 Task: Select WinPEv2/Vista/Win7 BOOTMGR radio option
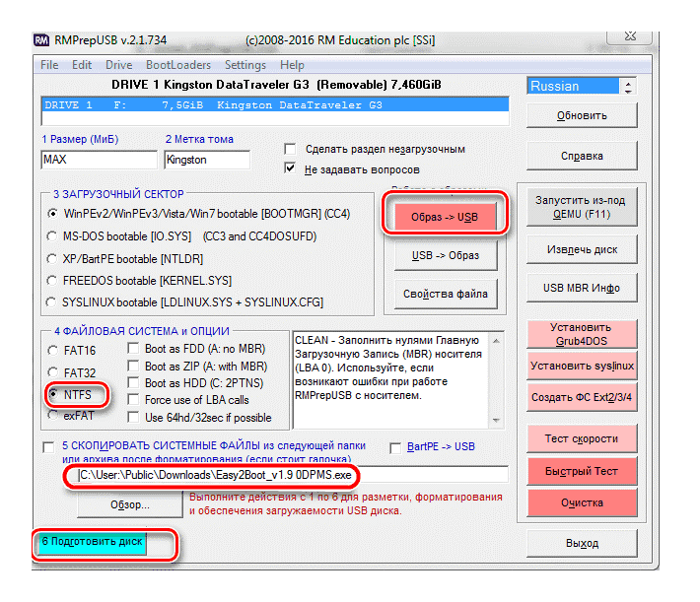point(52,214)
